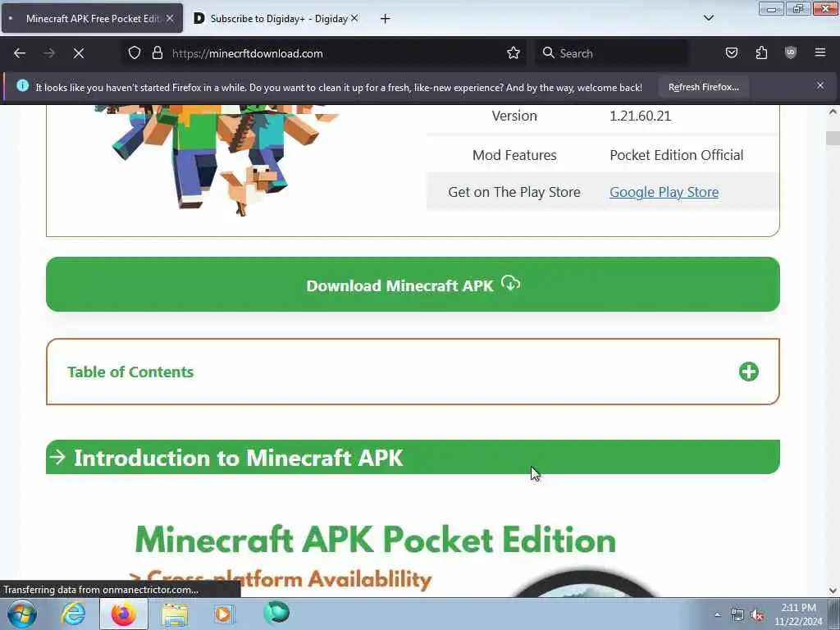This screenshot has height=630, width=840.
Task: Stop loading the page
Action: tap(79, 53)
